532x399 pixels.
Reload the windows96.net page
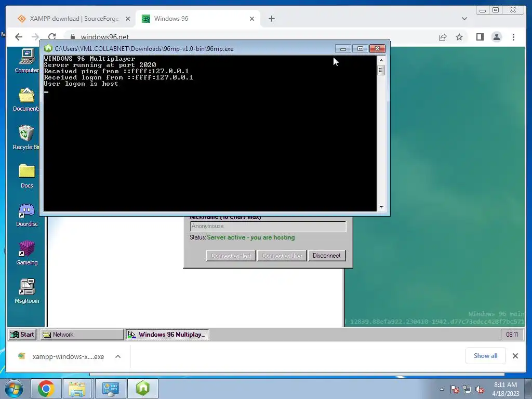pos(52,37)
